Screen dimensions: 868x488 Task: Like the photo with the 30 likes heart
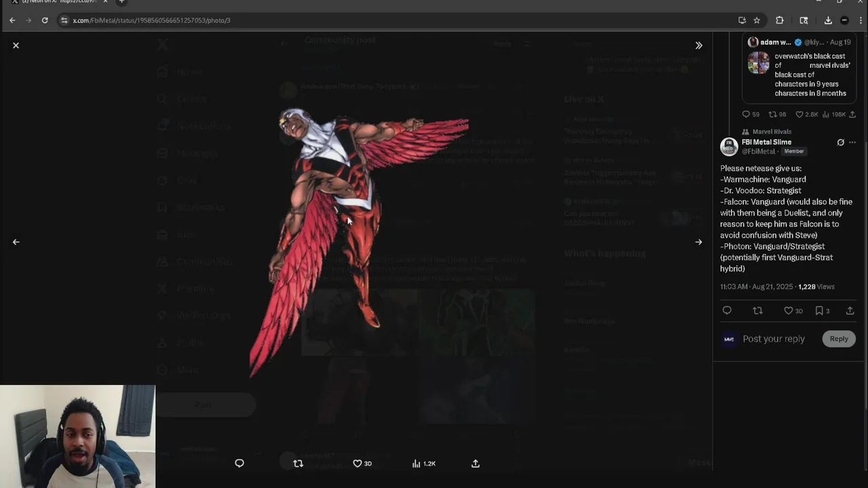pos(362,464)
